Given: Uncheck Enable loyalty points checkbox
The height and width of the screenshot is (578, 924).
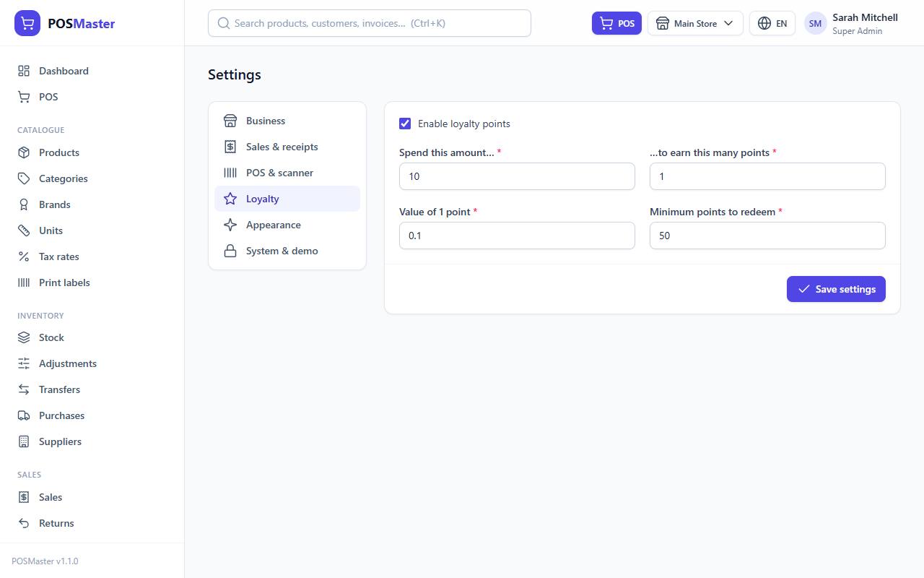Looking at the screenshot, I should (x=405, y=124).
